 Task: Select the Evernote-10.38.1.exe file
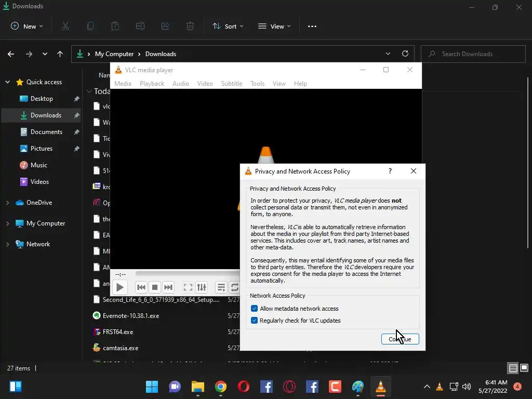click(131, 316)
